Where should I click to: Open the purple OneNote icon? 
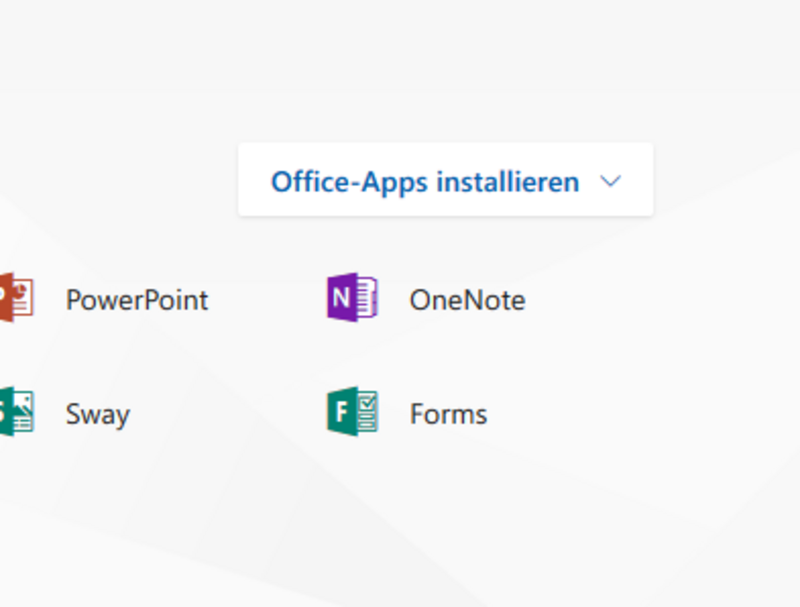[353, 297]
